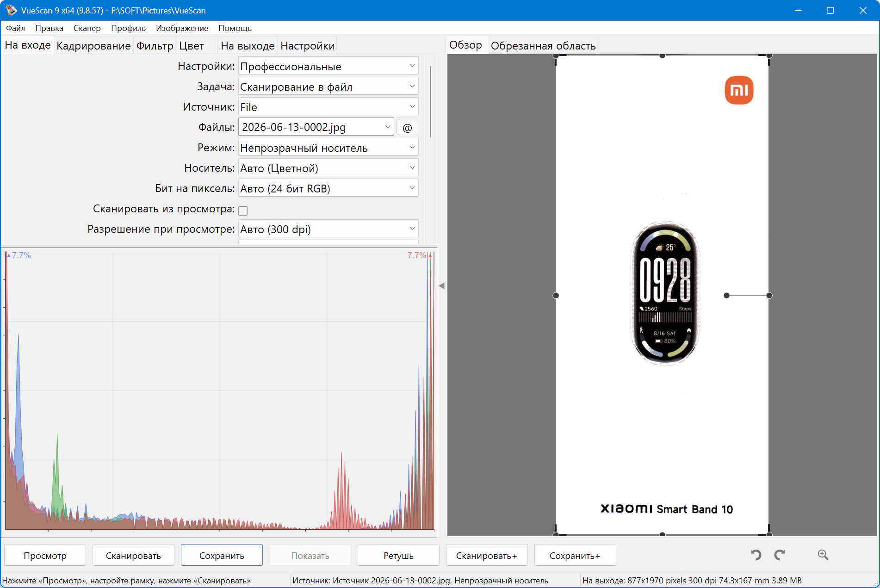The image size is (880, 588).
Task: Open the Изображение menu
Action: tap(182, 28)
